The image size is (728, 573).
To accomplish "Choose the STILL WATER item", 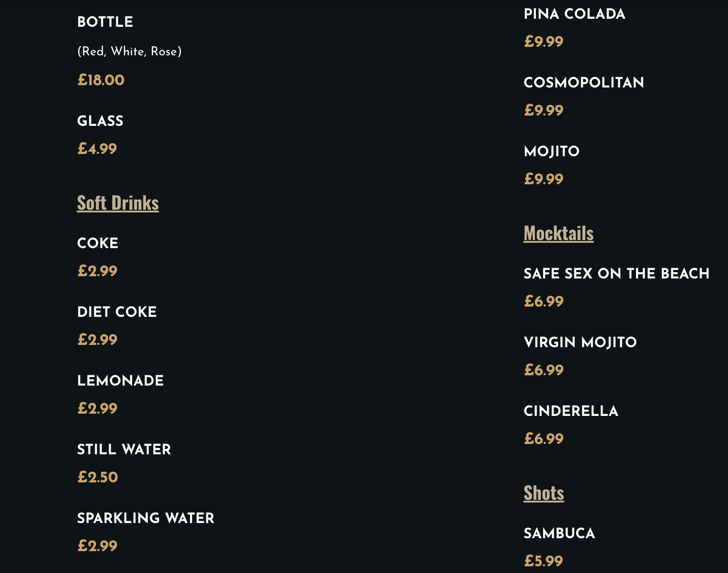I will (124, 449).
